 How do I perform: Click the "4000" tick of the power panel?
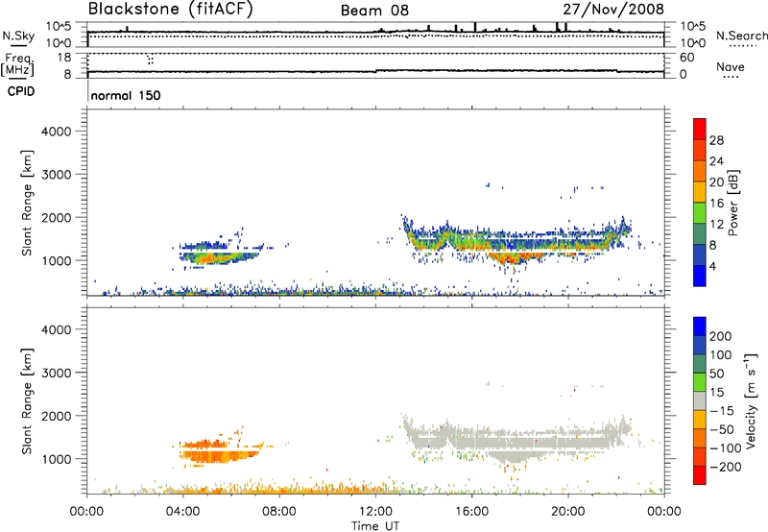tap(56, 132)
